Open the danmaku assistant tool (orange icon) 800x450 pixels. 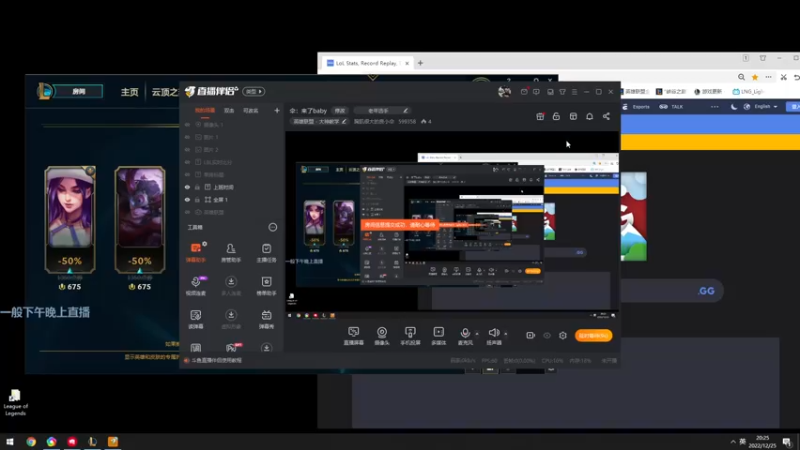(195, 252)
